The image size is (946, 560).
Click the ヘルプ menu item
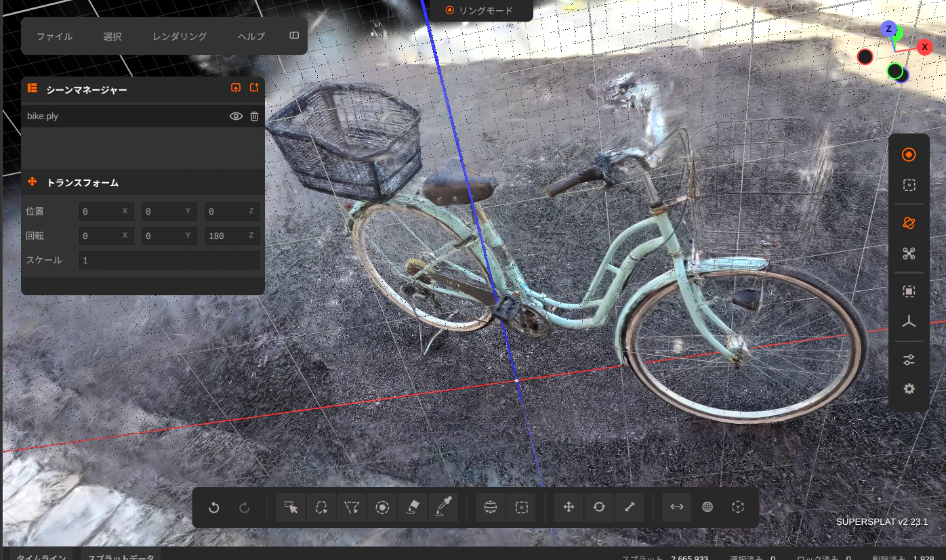click(x=251, y=37)
